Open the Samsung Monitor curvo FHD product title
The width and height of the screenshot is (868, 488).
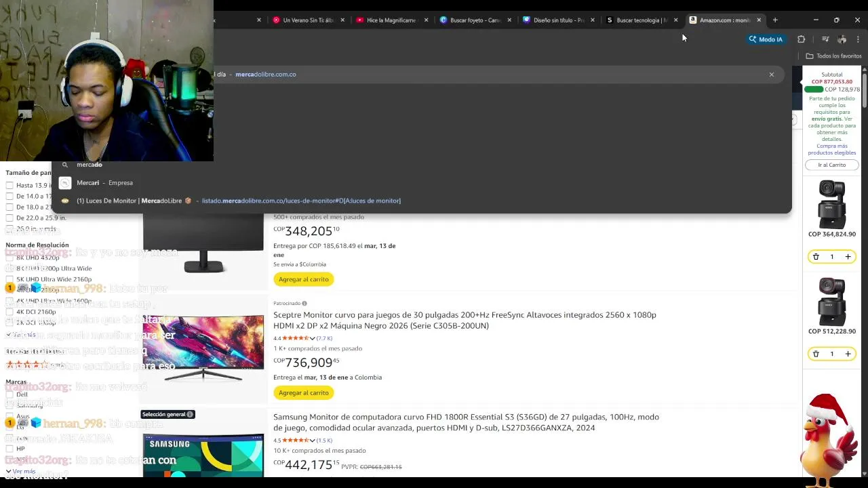(466, 422)
